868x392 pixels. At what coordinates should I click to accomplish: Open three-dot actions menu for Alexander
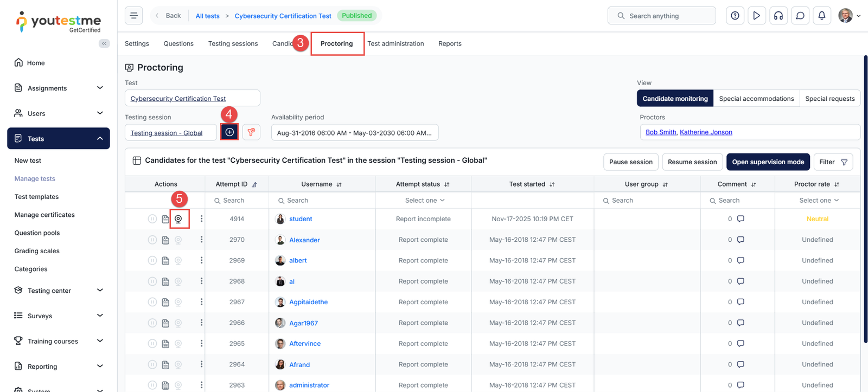pos(201,240)
